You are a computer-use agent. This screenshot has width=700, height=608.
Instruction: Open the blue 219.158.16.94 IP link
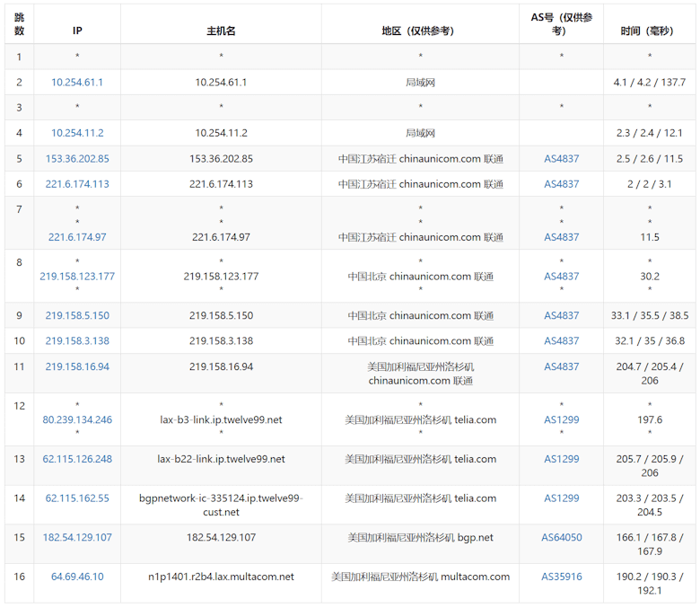[77, 366]
